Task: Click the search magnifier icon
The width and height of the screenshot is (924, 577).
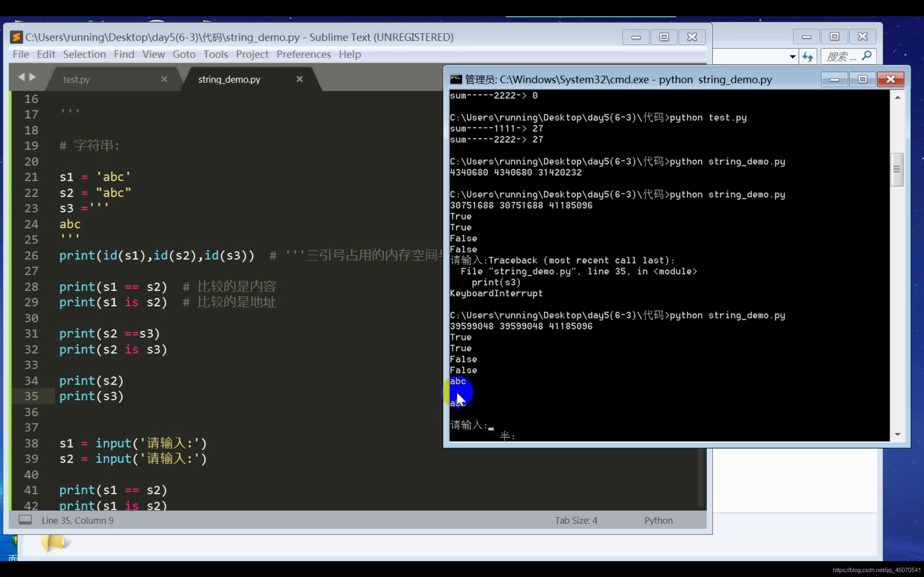Action: (x=866, y=56)
